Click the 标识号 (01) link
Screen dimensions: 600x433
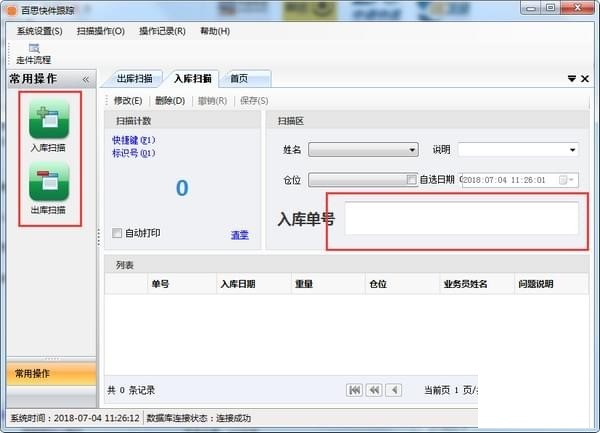pyautogui.click(x=134, y=153)
